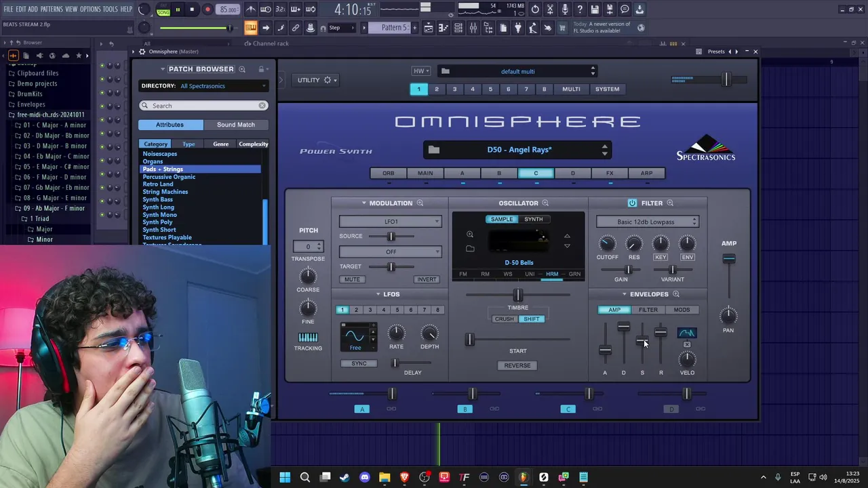
Task: Switch oscillator to SYNTH mode
Action: coord(534,219)
